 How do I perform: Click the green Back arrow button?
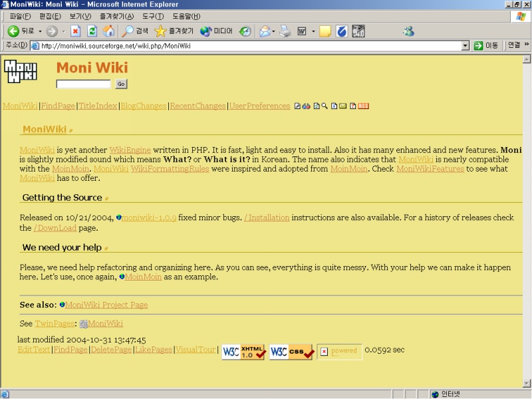point(13,31)
